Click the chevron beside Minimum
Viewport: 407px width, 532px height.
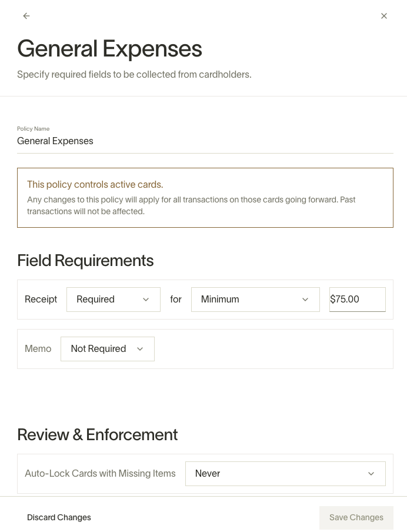305,300
